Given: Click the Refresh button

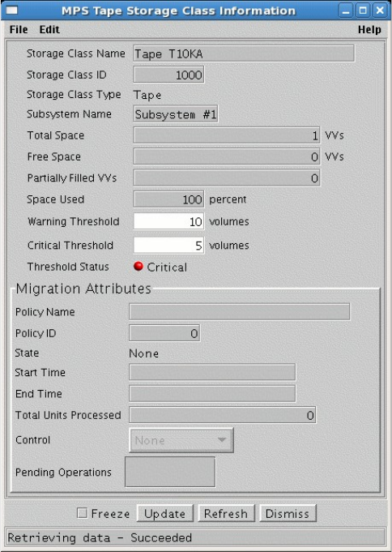Looking at the screenshot, I should (226, 513).
